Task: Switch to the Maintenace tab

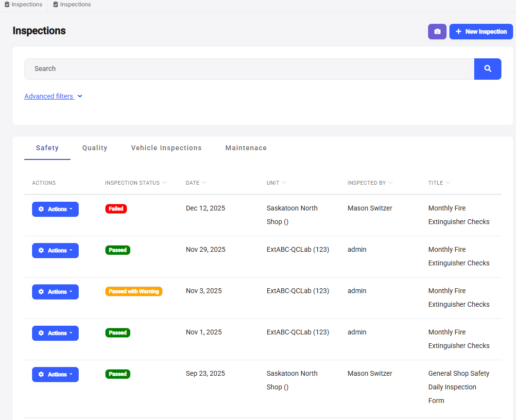Action: (x=246, y=148)
